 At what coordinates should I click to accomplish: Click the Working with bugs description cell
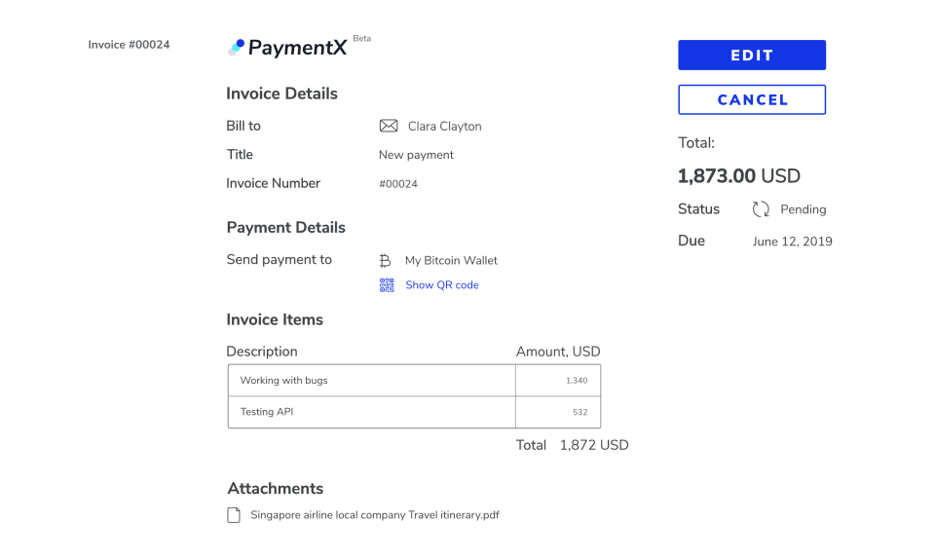click(x=371, y=381)
